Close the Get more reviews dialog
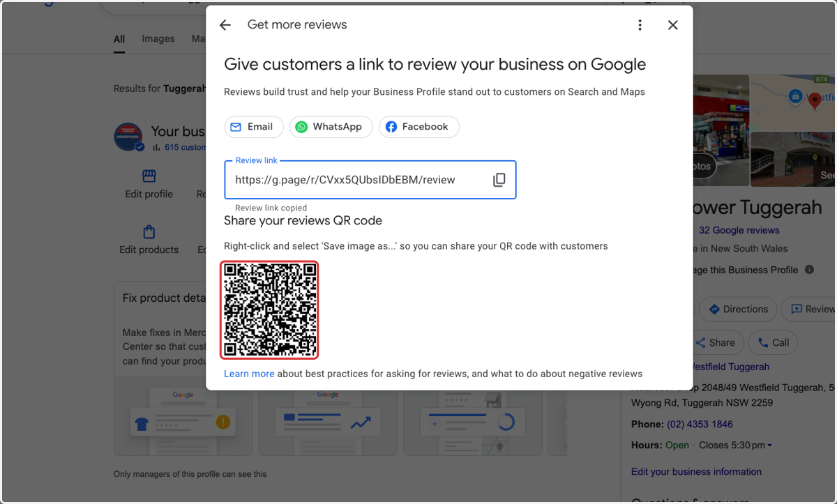This screenshot has height=504, width=837. click(672, 25)
